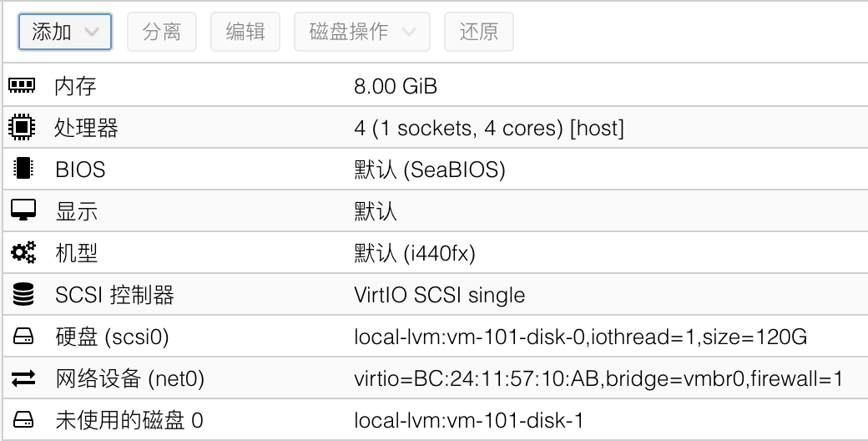
Task: Select the unused disk vm-101-disk-1 row
Action: coord(436,420)
